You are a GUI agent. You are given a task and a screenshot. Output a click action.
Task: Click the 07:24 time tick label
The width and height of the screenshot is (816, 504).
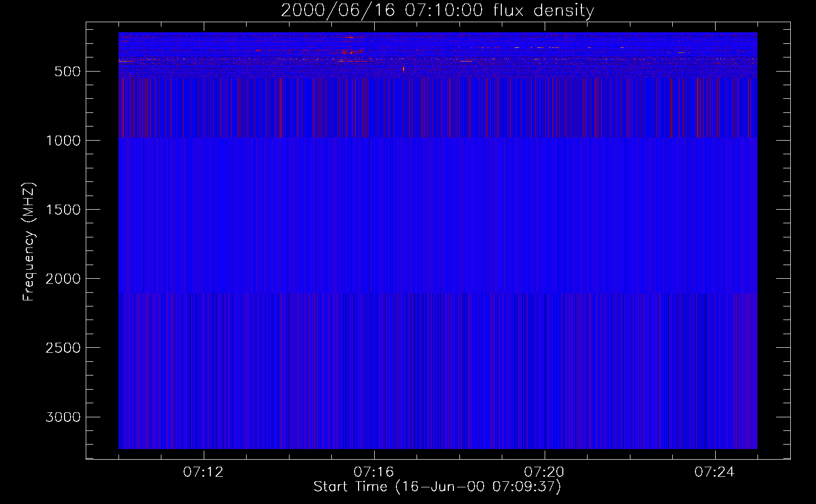click(x=715, y=472)
